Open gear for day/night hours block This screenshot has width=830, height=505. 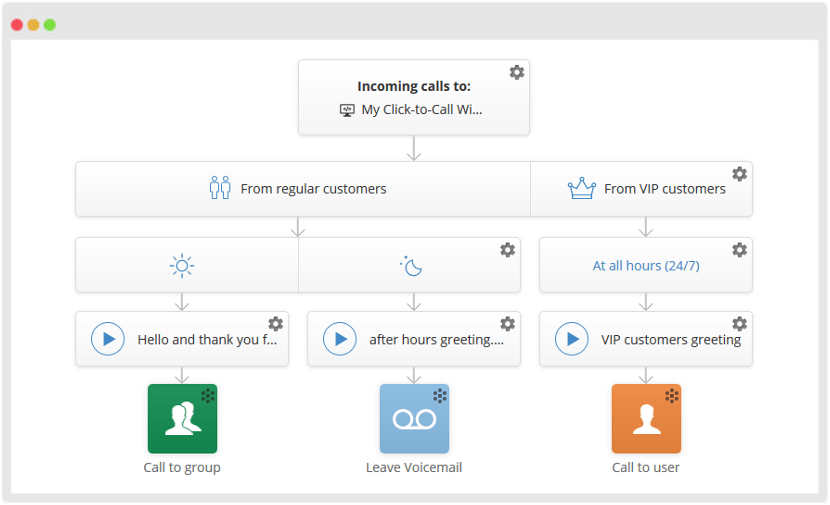pos(508,250)
